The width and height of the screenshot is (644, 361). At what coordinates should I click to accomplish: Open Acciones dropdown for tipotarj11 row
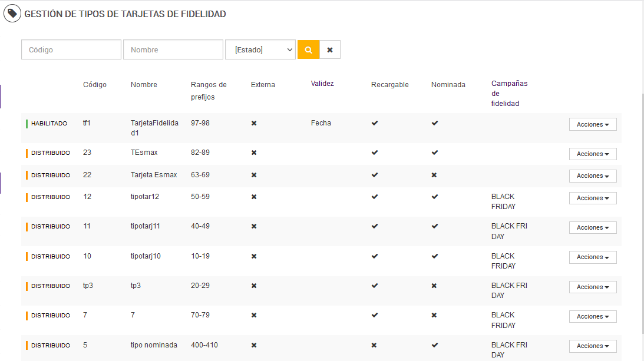(593, 228)
